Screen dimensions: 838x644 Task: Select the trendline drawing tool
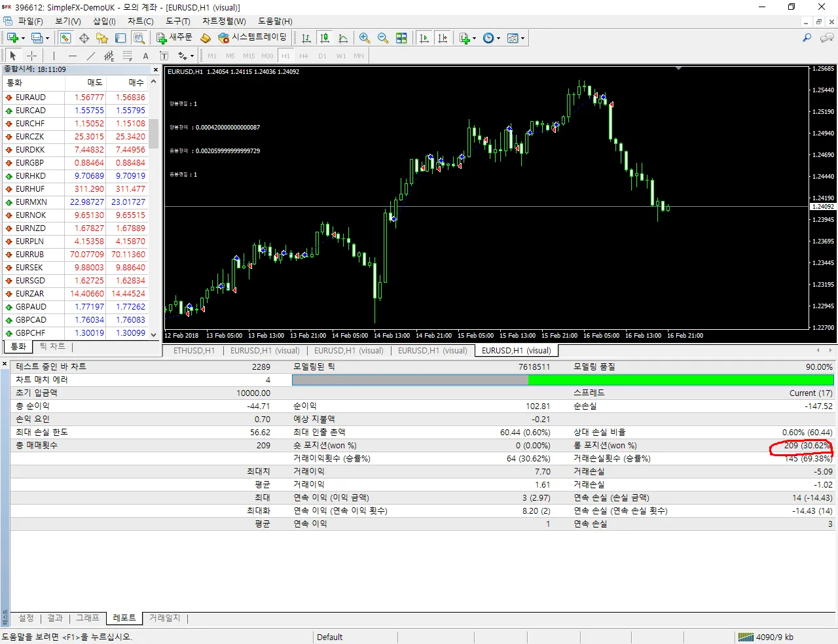coord(91,56)
